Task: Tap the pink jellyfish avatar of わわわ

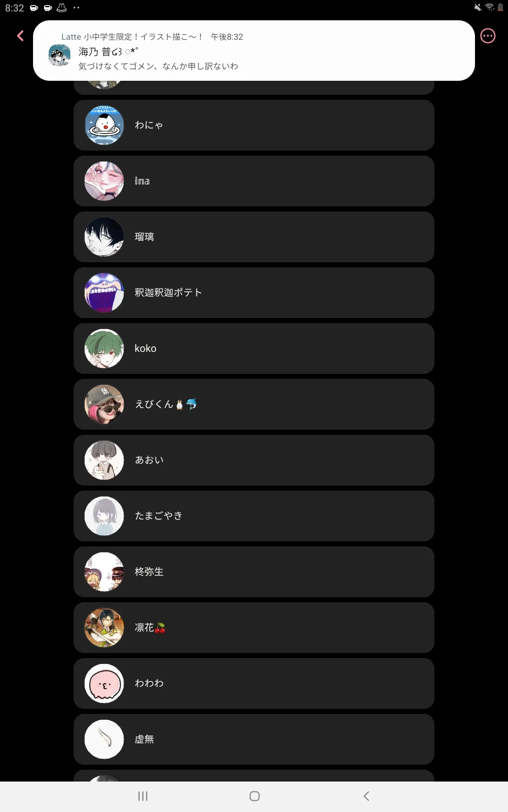Action: pyautogui.click(x=104, y=683)
